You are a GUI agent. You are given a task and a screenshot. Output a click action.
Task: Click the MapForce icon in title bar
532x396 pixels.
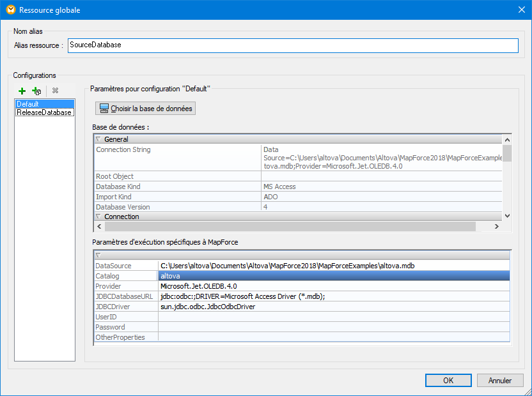[10, 10]
